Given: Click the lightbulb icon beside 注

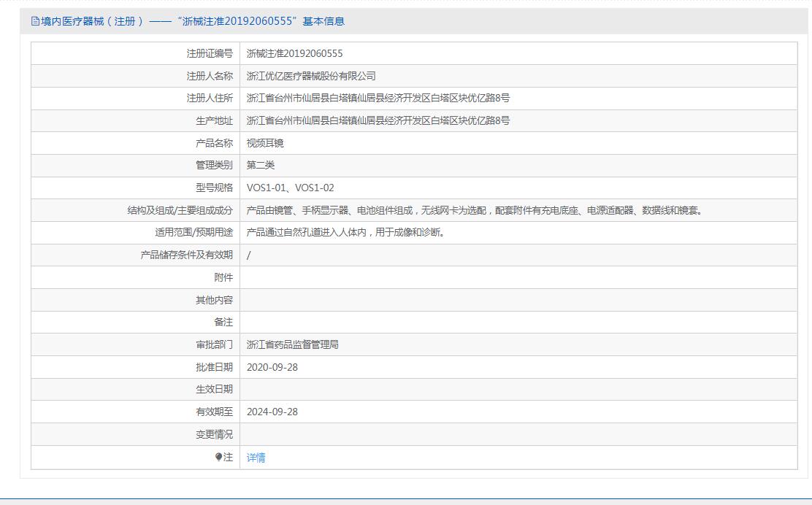Looking at the screenshot, I should point(218,457).
